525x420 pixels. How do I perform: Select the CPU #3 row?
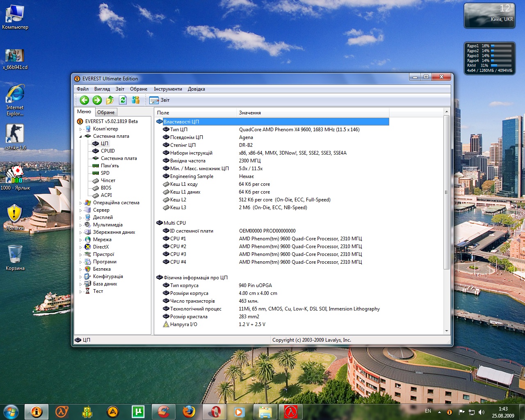tap(272, 254)
